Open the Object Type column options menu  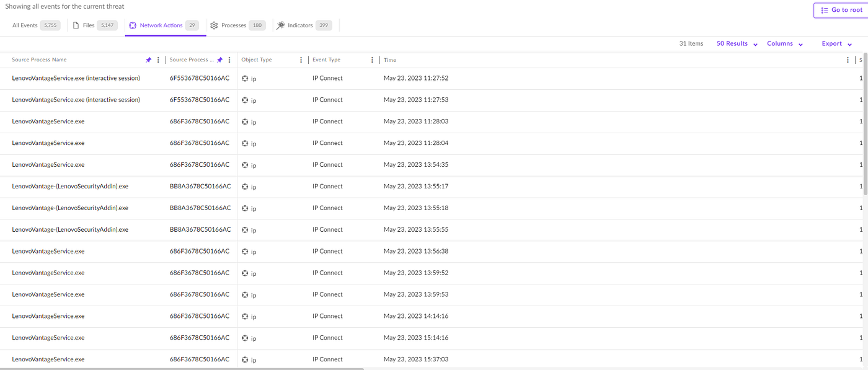pos(301,60)
